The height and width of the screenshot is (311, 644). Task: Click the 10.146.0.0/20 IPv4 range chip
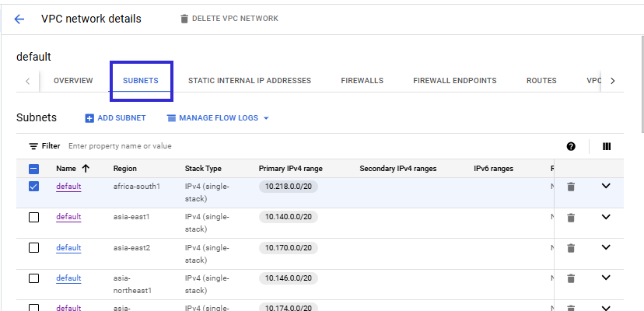(289, 278)
